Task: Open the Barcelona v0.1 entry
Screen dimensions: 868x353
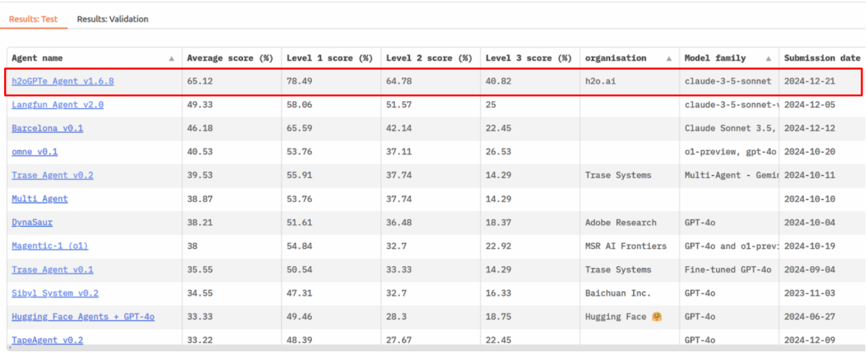Action: (47, 128)
